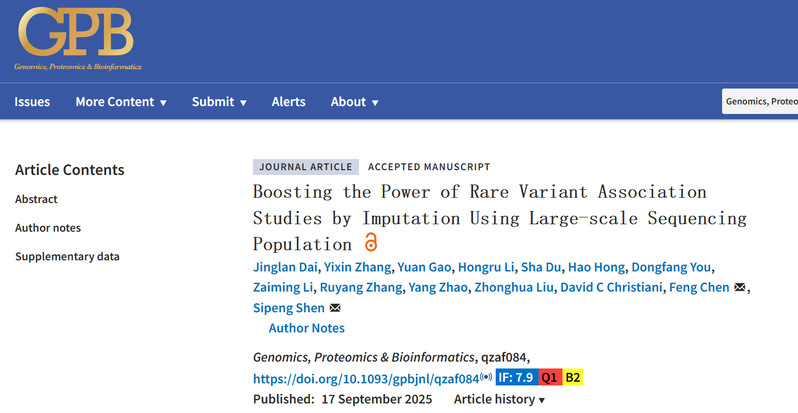The image size is (798, 413).
Task: Click the Genomics, Proteomics search scope field
Action: coord(760,101)
